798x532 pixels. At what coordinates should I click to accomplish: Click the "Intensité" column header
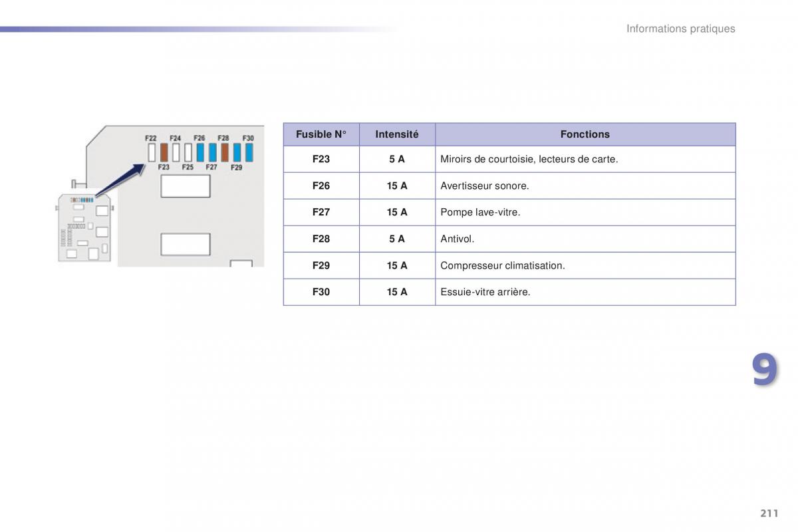coord(397,134)
